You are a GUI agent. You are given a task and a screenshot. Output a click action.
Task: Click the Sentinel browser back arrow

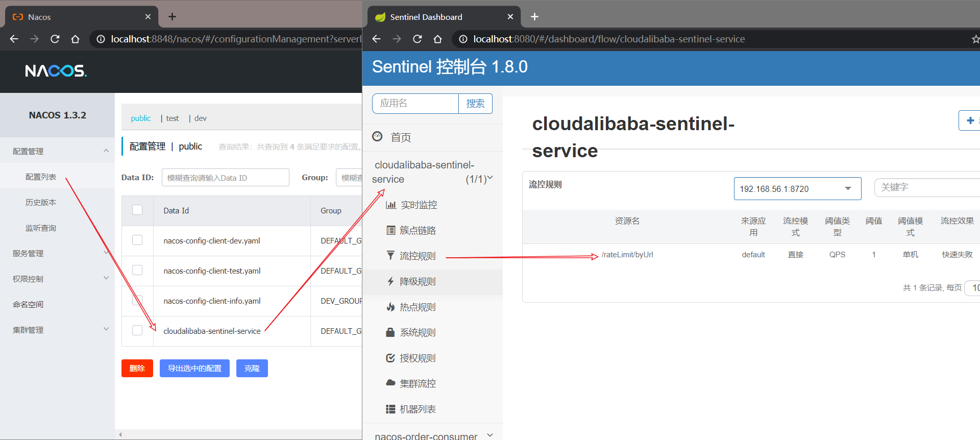(377, 39)
